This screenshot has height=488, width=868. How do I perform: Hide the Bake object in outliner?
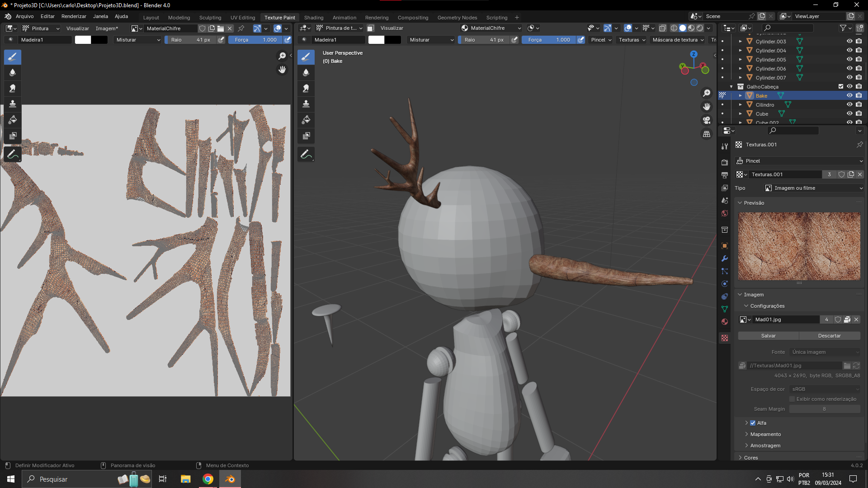click(849, 95)
